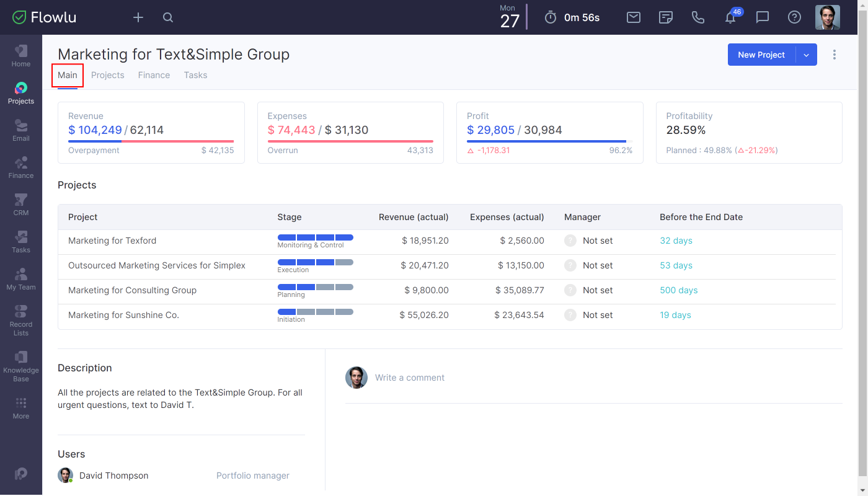Click More in the sidebar
Viewport: 868px width, 496px height.
pyautogui.click(x=21, y=409)
